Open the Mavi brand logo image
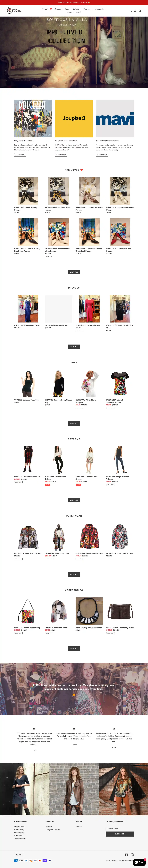 tap(115, 119)
